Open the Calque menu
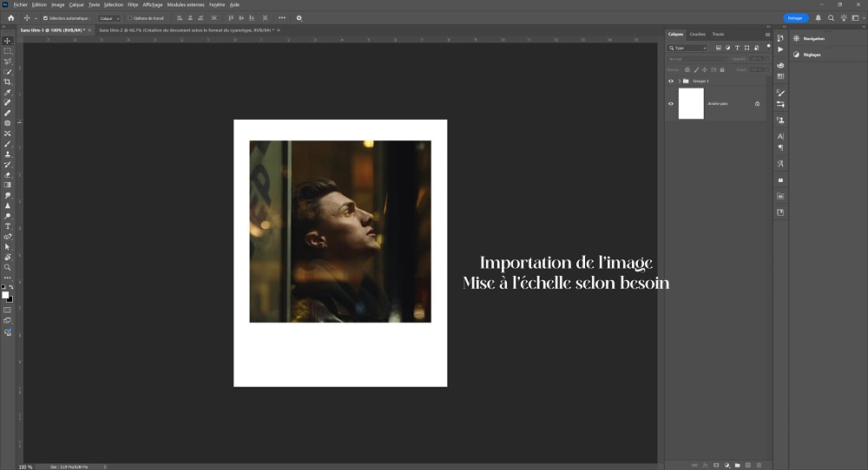 point(76,4)
